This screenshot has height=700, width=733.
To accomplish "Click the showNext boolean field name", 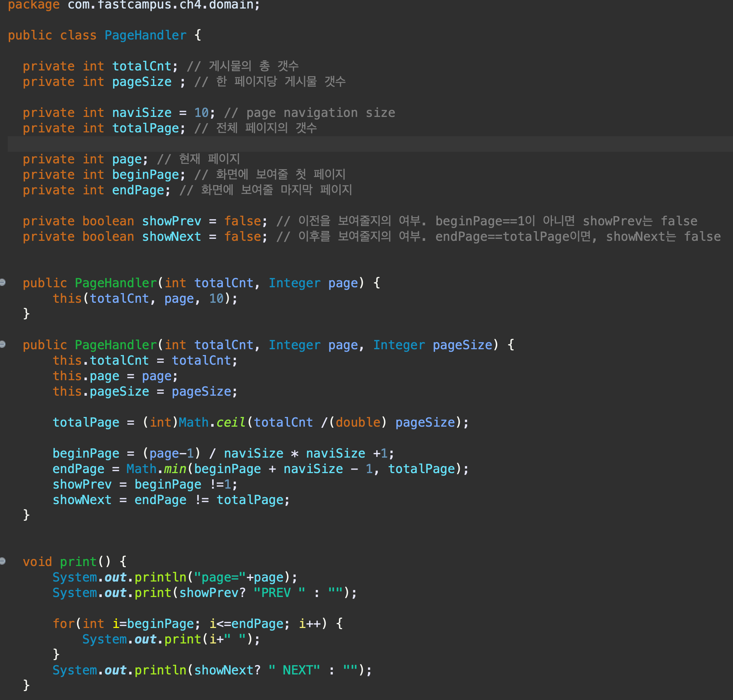I will click(x=171, y=237).
